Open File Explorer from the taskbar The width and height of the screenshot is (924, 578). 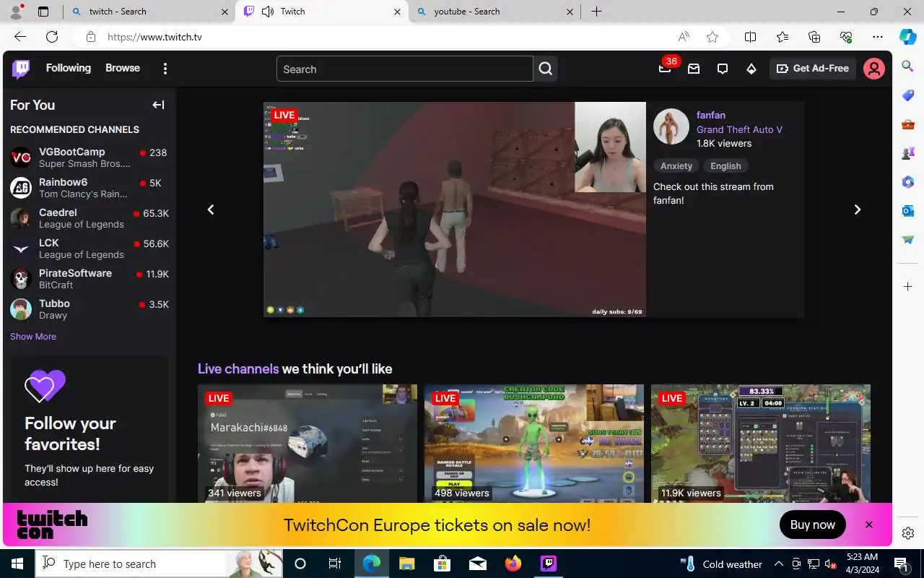[407, 564]
